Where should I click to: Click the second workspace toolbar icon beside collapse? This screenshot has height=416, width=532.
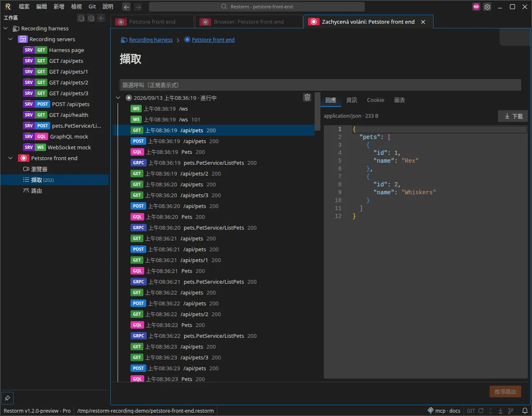91,18
